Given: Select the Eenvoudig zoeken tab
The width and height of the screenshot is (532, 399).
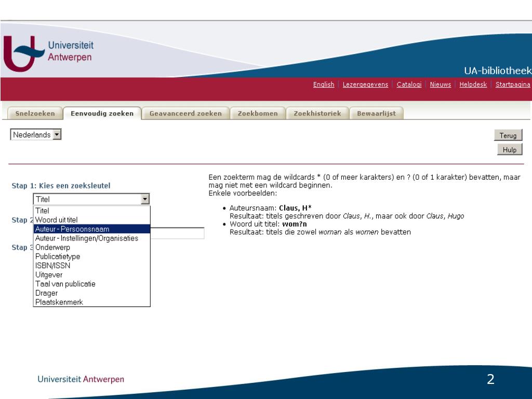Looking at the screenshot, I should click(102, 113).
